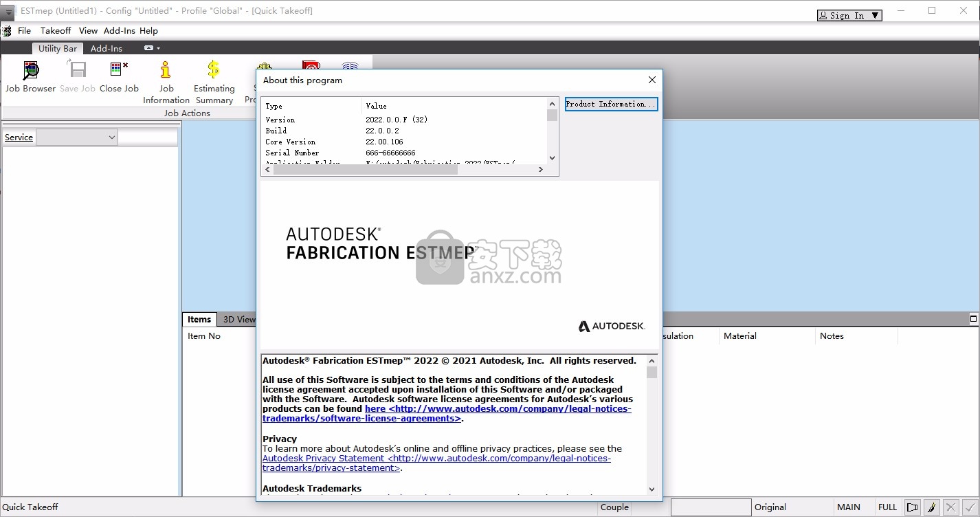Click down arrow of info table scrollbar
The width and height of the screenshot is (980, 517).
coord(552,158)
